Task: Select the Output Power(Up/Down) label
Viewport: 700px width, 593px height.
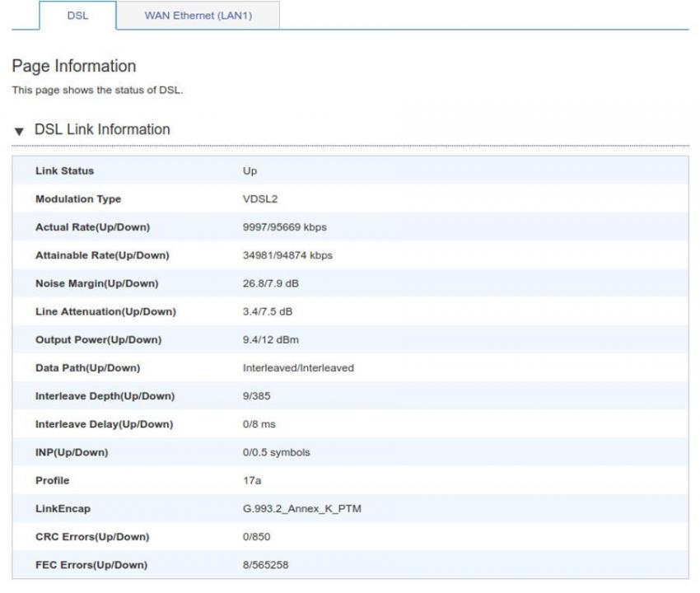Action: pyautogui.click(x=98, y=340)
